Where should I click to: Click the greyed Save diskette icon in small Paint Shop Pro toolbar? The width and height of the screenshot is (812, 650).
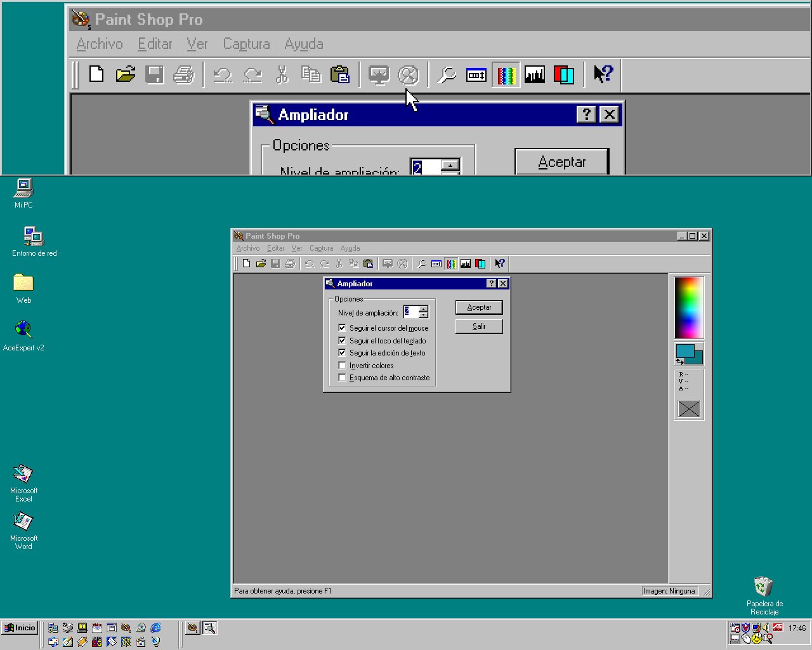click(x=275, y=263)
